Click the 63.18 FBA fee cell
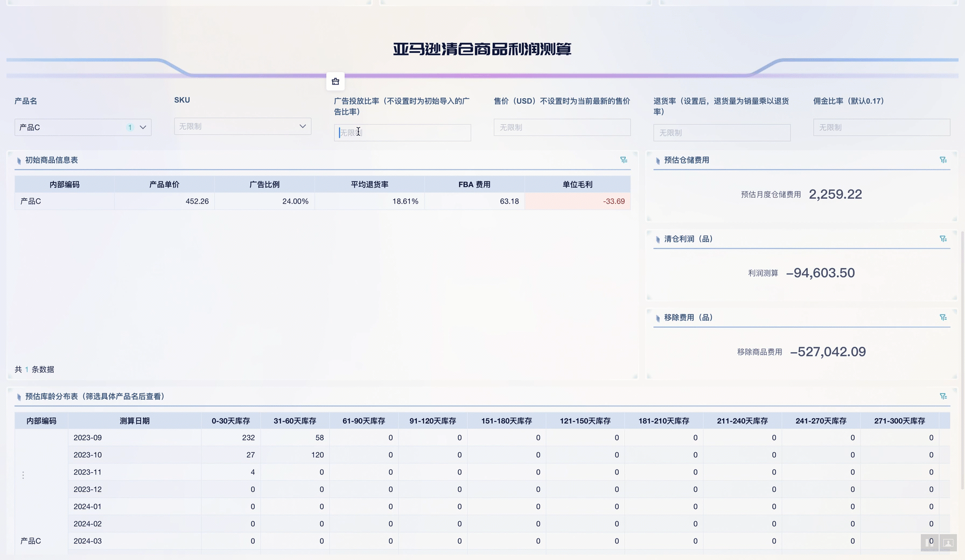965x560 pixels. 474,201
